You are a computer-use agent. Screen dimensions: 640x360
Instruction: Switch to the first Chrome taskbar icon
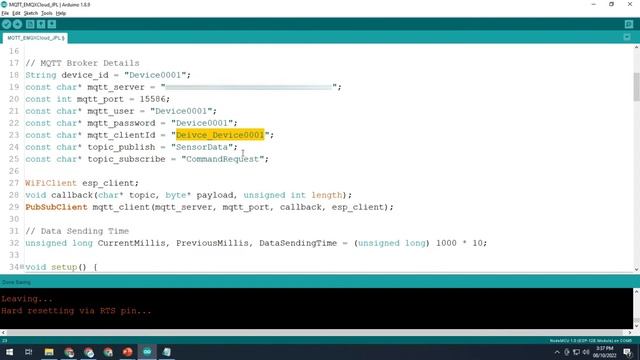pyautogui.click(x=69, y=352)
